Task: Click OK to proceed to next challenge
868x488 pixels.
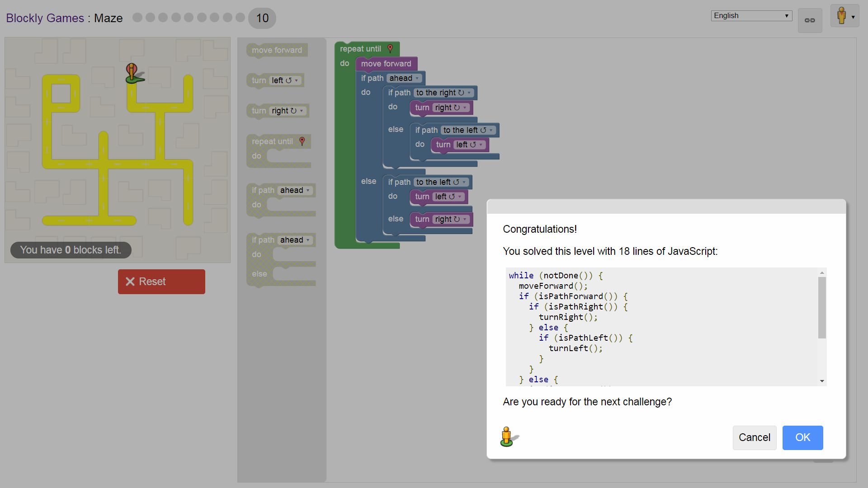Action: (x=802, y=437)
